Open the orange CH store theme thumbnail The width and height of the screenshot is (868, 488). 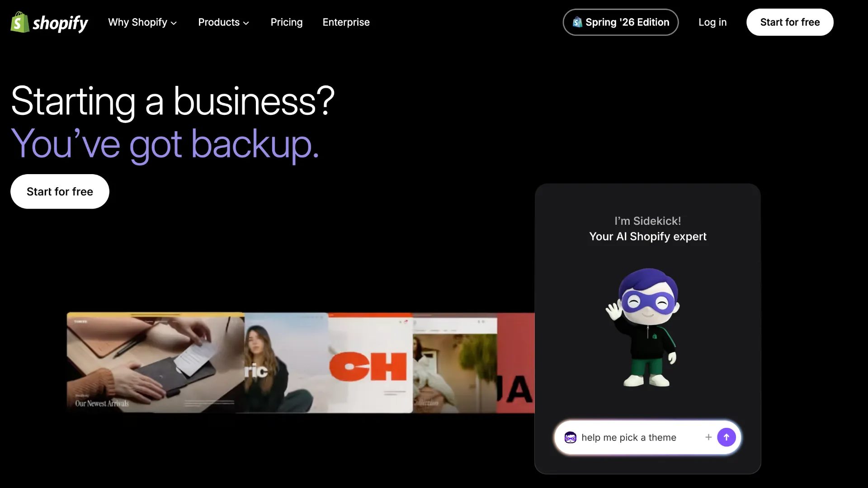tap(370, 362)
